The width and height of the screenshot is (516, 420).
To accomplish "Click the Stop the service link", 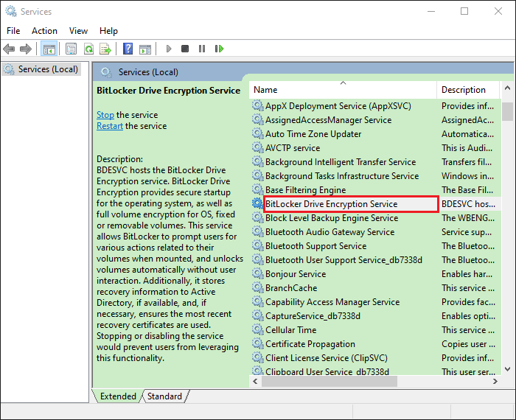I will 105,115.
